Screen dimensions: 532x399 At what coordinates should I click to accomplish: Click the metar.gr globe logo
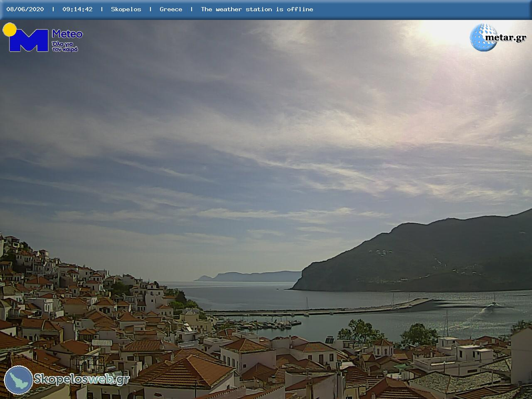click(x=483, y=37)
